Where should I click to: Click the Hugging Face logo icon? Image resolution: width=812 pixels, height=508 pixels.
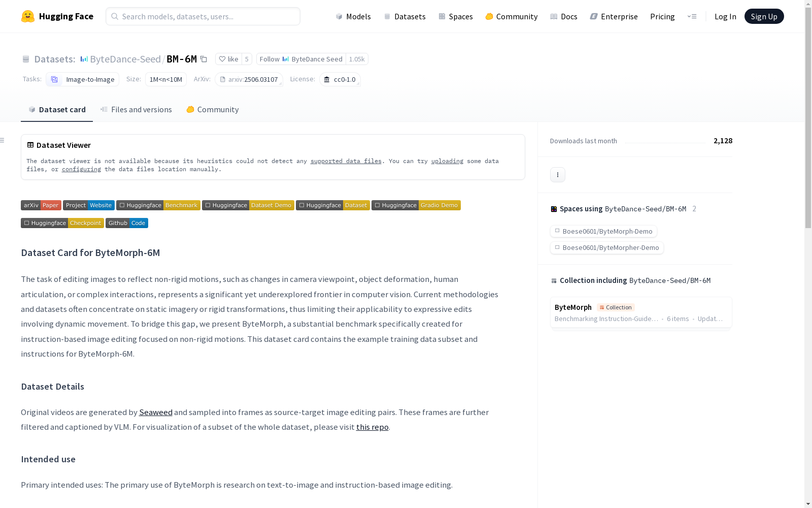click(28, 16)
